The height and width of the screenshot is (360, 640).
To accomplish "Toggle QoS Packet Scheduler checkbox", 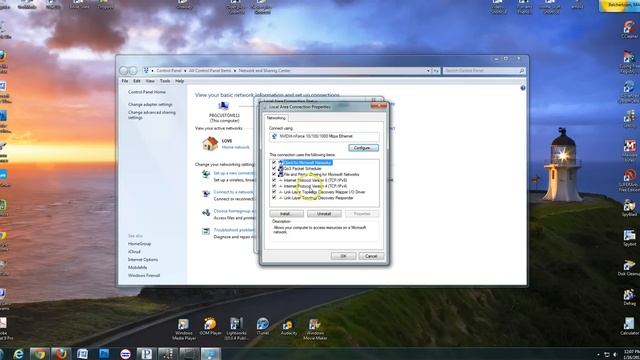I will 274,168.
